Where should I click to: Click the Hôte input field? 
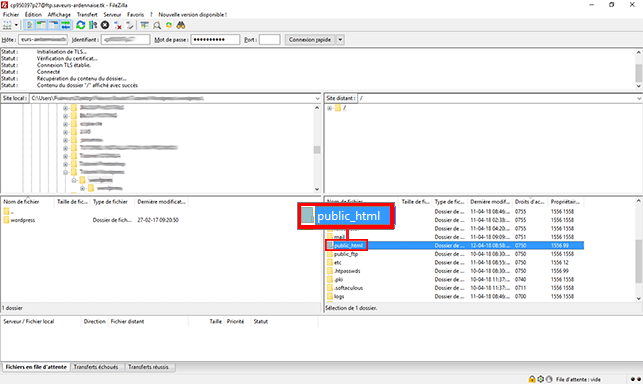43,40
